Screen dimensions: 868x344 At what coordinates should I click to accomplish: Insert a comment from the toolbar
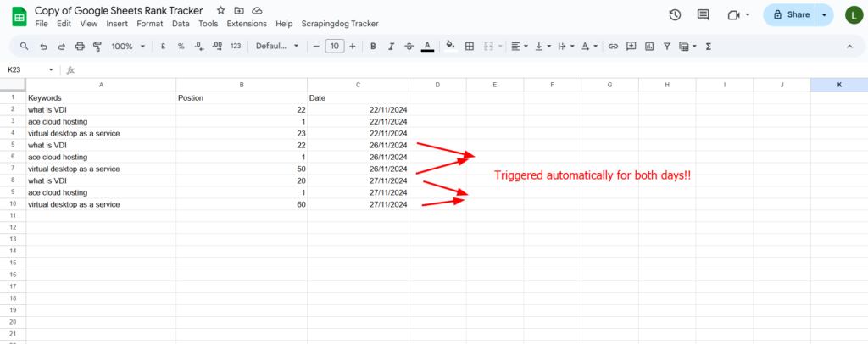point(631,47)
